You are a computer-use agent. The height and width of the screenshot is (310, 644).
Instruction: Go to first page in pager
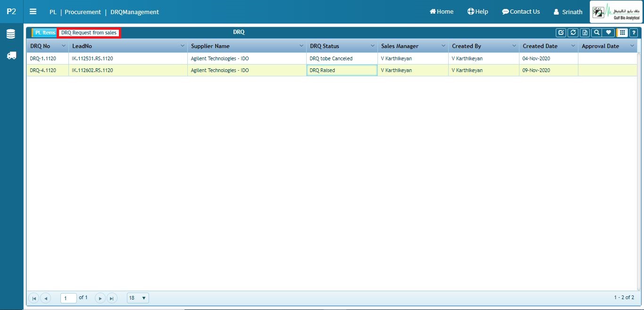(34, 298)
